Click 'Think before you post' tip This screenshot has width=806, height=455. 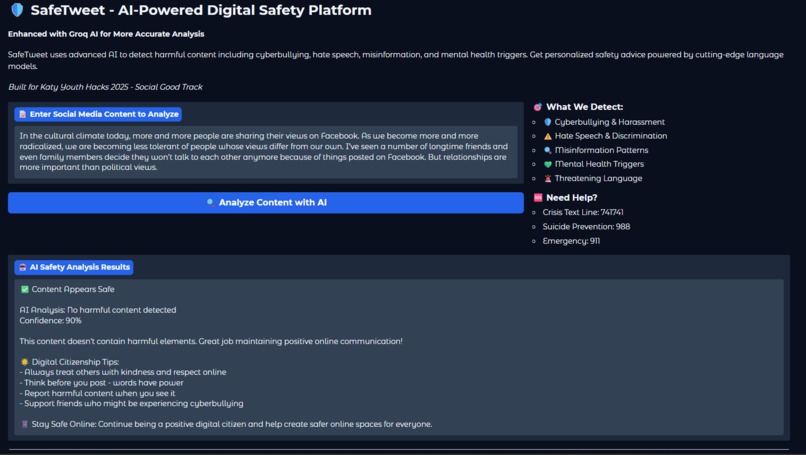click(101, 383)
